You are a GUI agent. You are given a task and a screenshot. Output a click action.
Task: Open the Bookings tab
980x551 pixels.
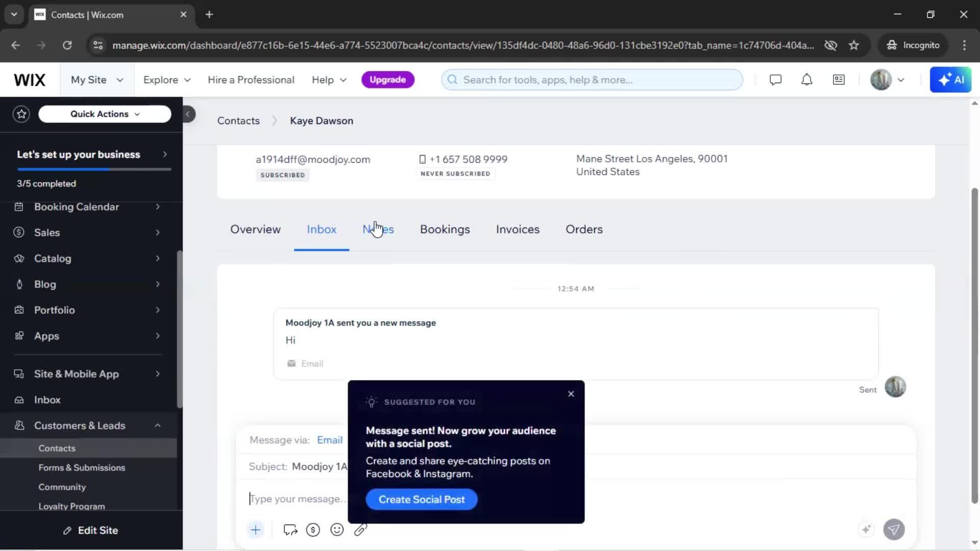445,230
